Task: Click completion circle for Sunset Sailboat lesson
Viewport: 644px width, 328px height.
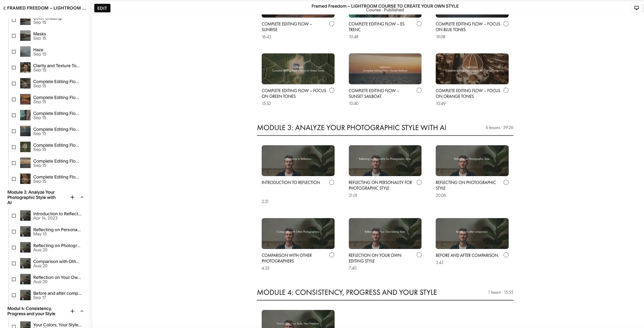Action: click(419, 90)
